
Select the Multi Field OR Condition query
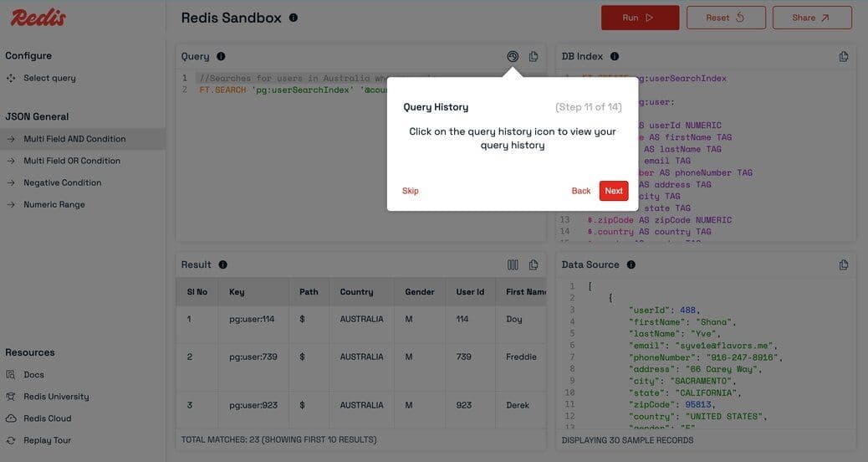(x=72, y=161)
